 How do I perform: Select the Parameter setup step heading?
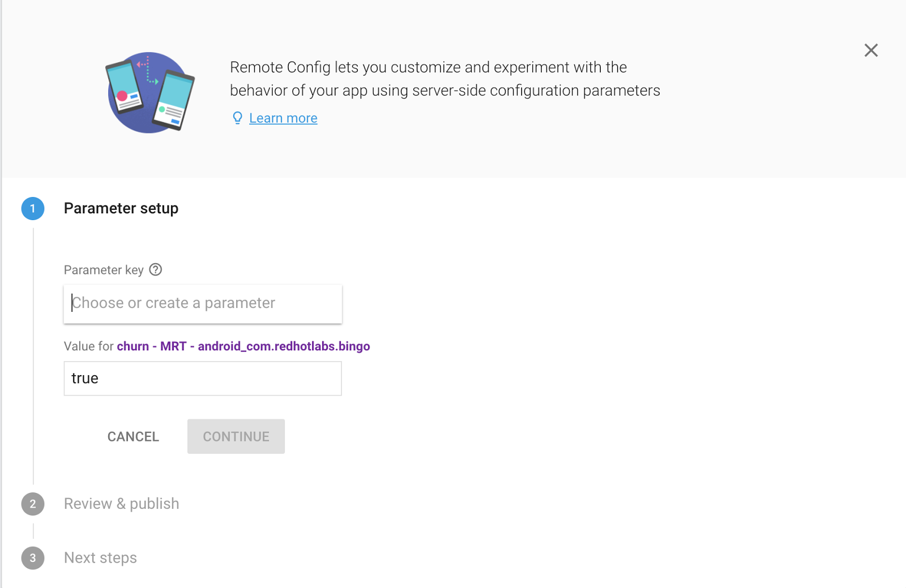121,208
